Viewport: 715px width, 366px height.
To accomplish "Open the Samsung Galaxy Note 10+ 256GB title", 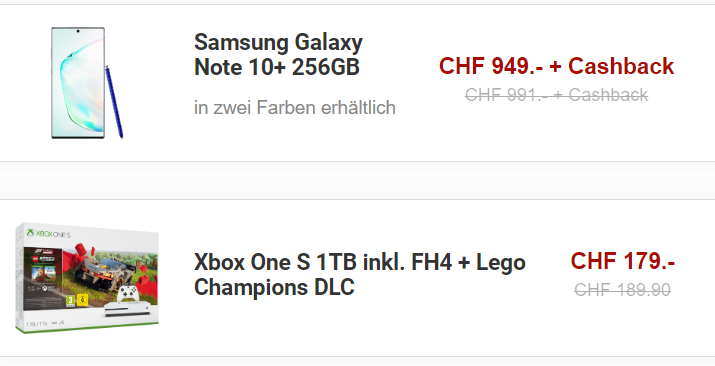I will tap(278, 55).
